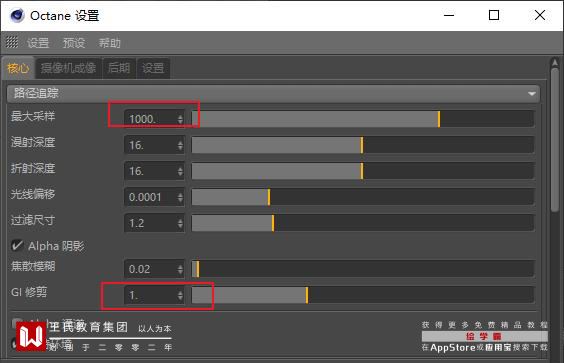Open the 预设 menu
This screenshot has width=564, height=363.
(74, 43)
